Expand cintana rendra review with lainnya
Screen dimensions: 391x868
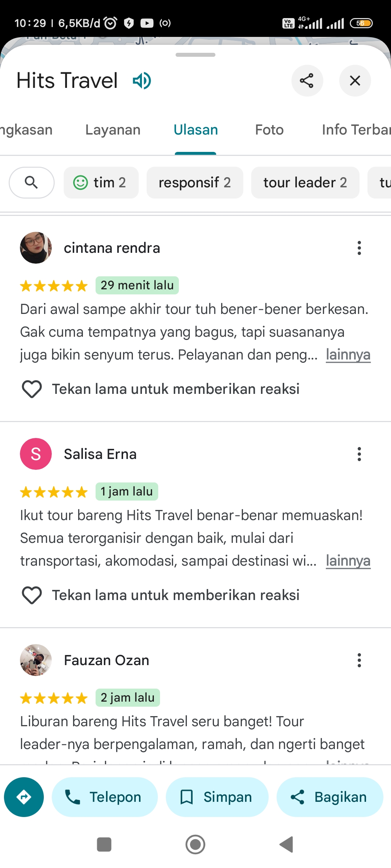(348, 355)
